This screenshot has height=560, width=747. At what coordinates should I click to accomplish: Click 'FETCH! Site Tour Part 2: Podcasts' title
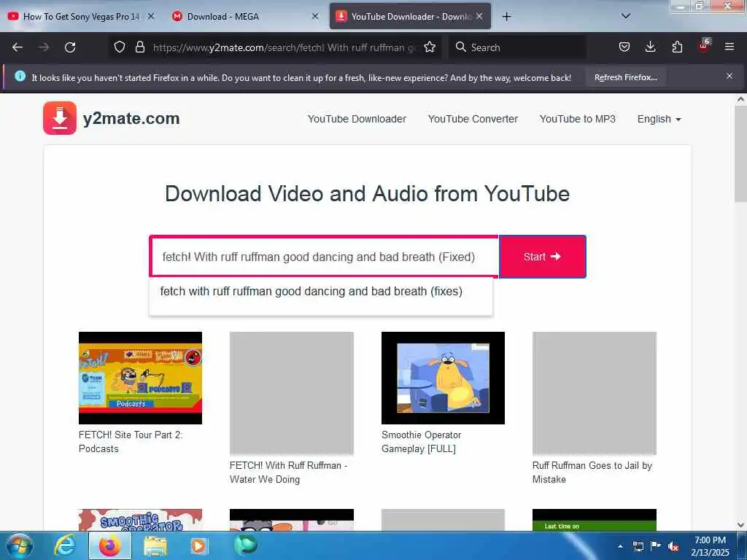[x=131, y=441]
